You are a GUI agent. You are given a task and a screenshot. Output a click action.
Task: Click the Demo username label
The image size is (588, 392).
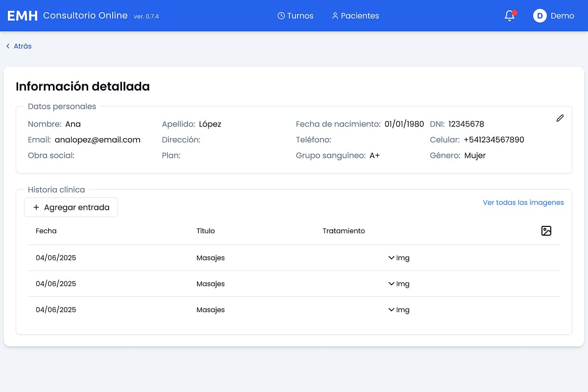tap(562, 16)
